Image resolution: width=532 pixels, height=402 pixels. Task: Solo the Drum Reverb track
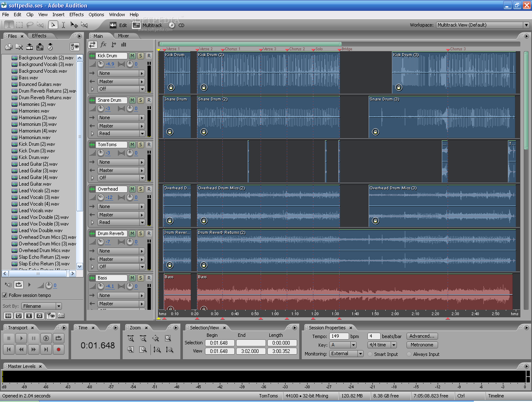click(x=140, y=233)
